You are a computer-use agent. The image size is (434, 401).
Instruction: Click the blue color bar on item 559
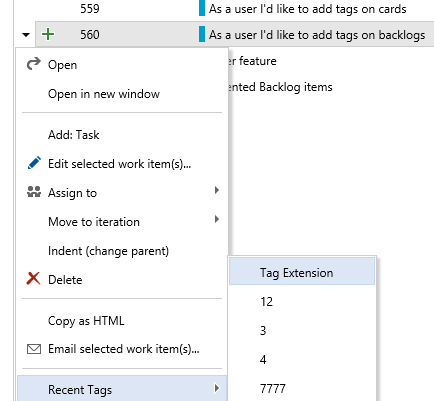pos(202,8)
